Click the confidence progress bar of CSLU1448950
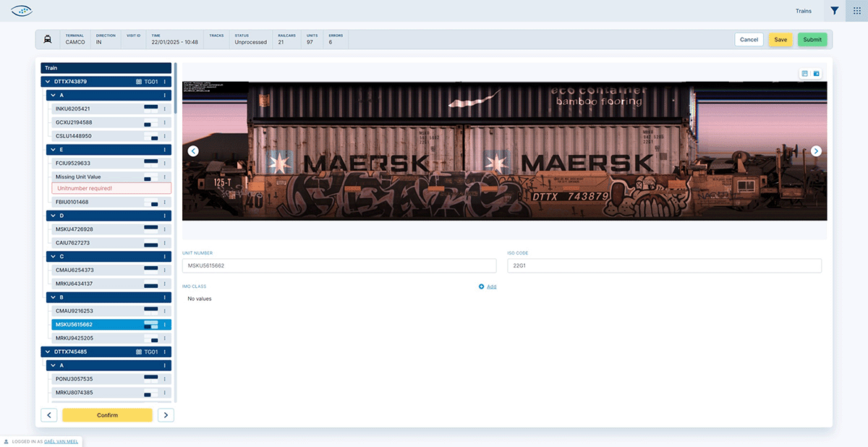Image resolution: width=868 pixels, height=447 pixels. pos(153,135)
